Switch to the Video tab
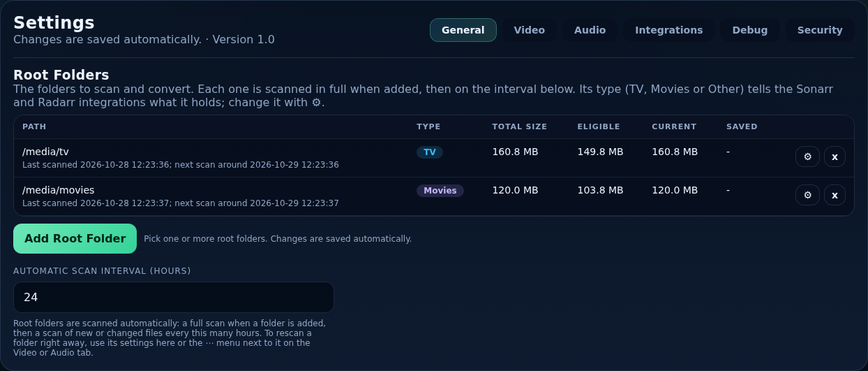Image resolution: width=868 pixels, height=371 pixels. 529,30
